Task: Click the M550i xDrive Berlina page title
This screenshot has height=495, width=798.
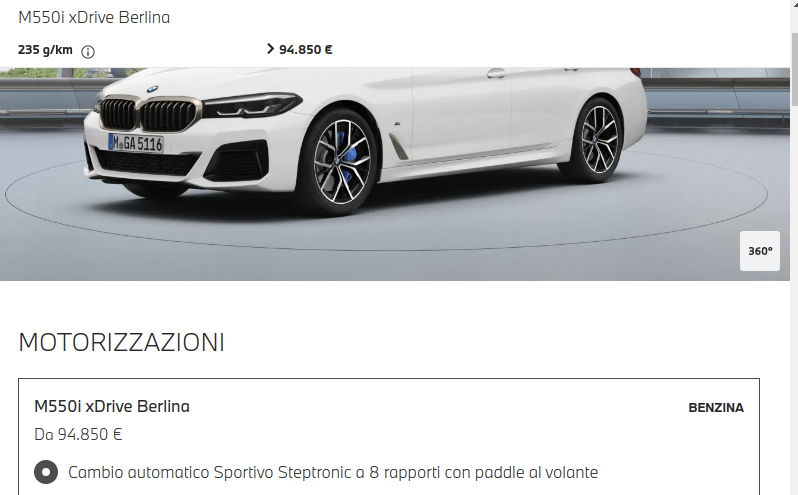Action: tap(94, 17)
